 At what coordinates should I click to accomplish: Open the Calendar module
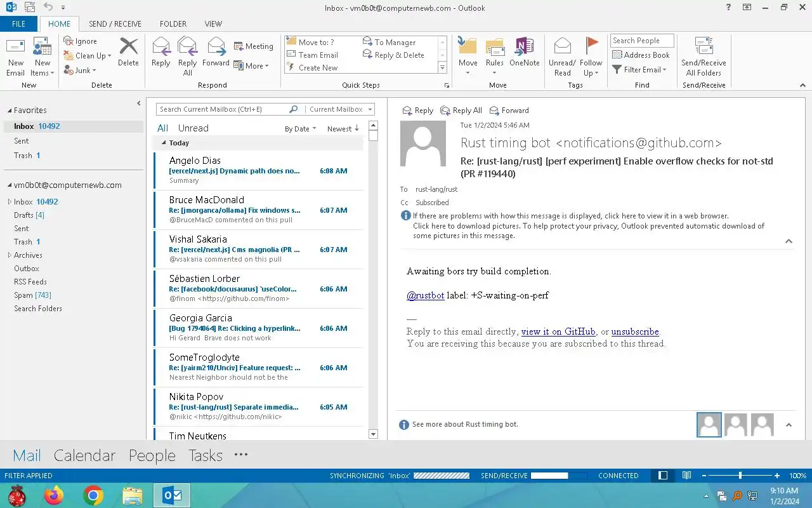click(84, 455)
